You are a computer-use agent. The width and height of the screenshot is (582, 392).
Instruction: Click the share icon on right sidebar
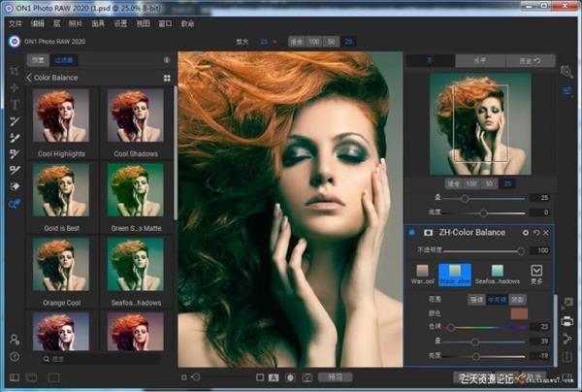point(567,337)
